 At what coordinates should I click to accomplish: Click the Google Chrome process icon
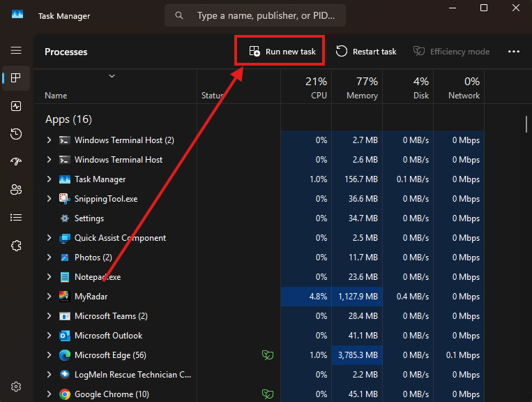pos(64,394)
